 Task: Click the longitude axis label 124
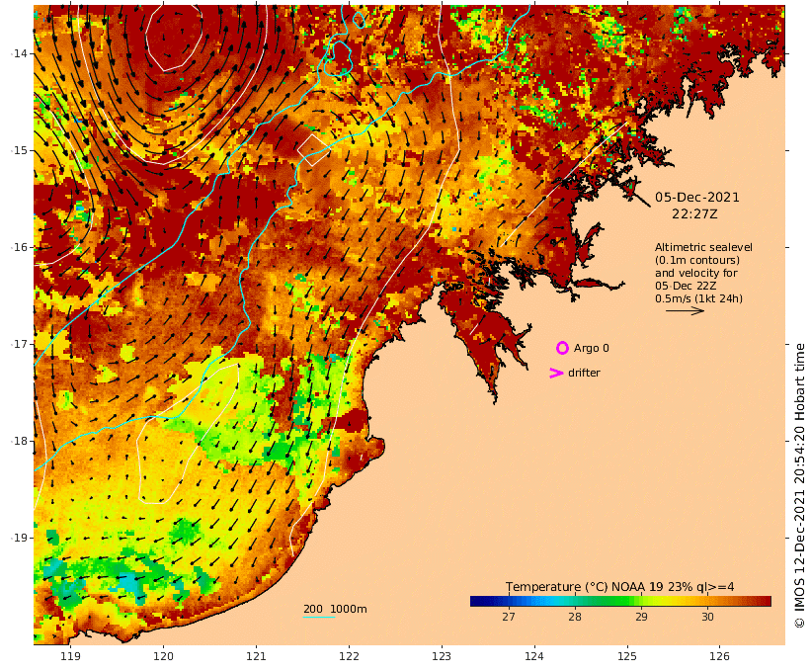click(x=534, y=656)
